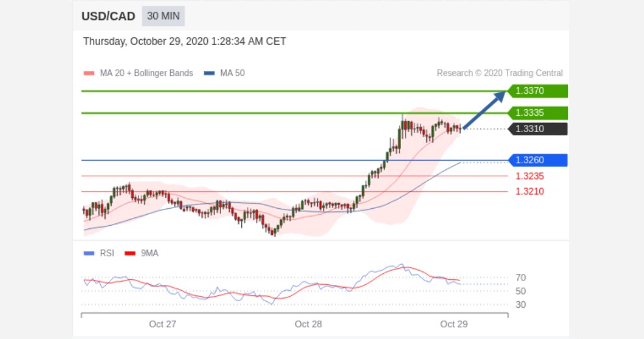Click the 1.3335 green resistance label
644x339 pixels.
pyautogui.click(x=537, y=113)
